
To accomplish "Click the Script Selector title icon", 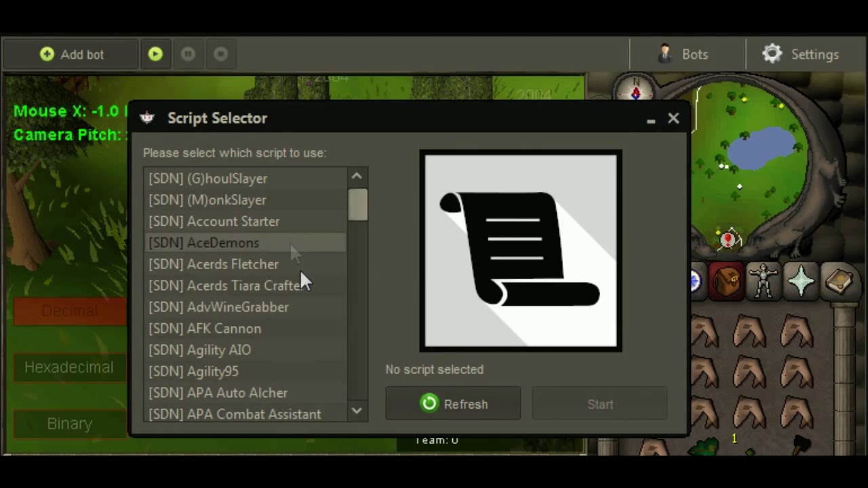I will tap(147, 118).
